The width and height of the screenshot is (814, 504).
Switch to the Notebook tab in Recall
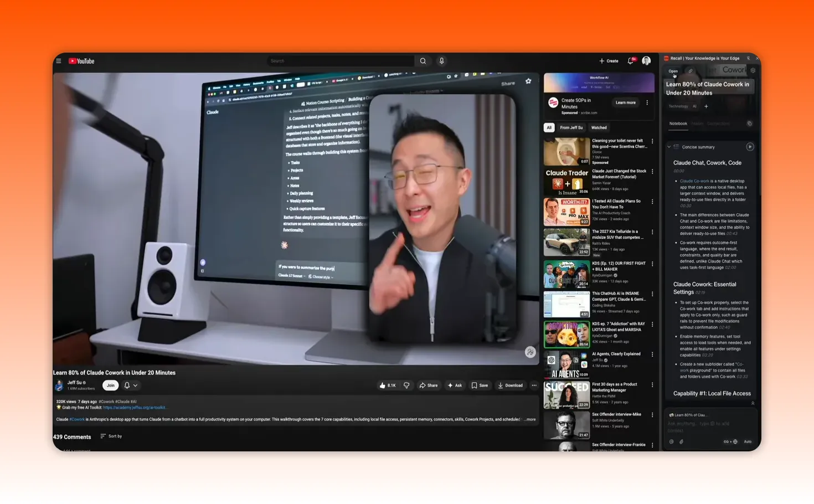(x=678, y=124)
